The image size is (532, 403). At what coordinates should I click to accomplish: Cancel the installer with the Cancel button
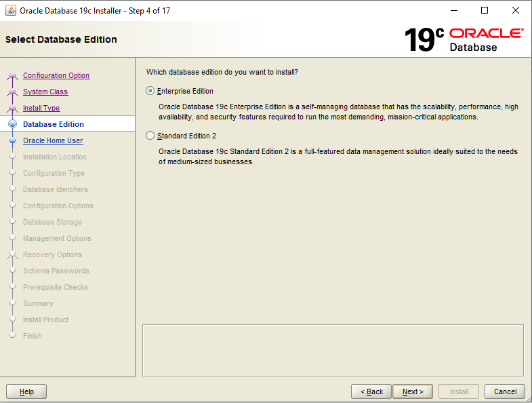pyautogui.click(x=505, y=391)
